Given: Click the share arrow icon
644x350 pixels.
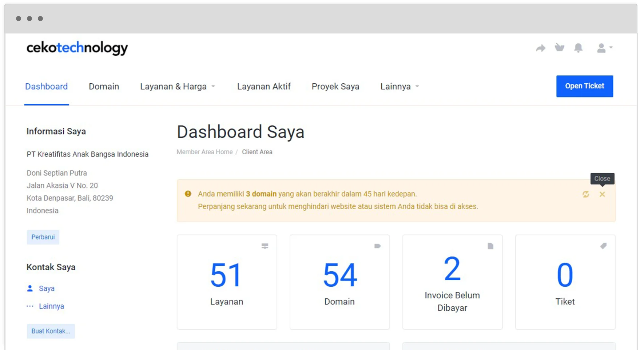Looking at the screenshot, I should [x=541, y=48].
